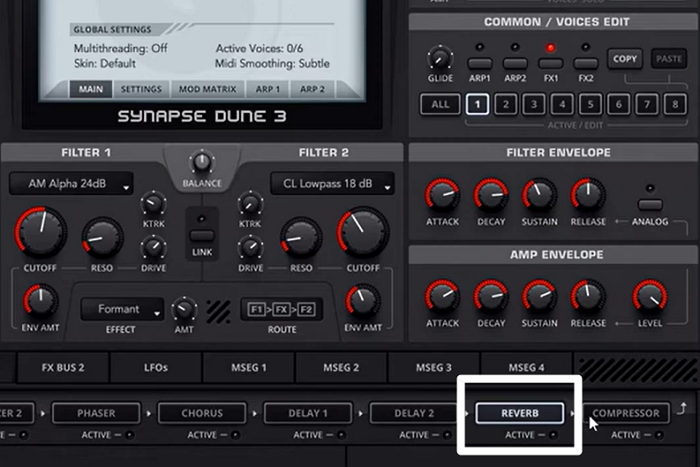This screenshot has width=700, height=467.
Task: Open the Formant effect dropdown
Action: click(122, 309)
